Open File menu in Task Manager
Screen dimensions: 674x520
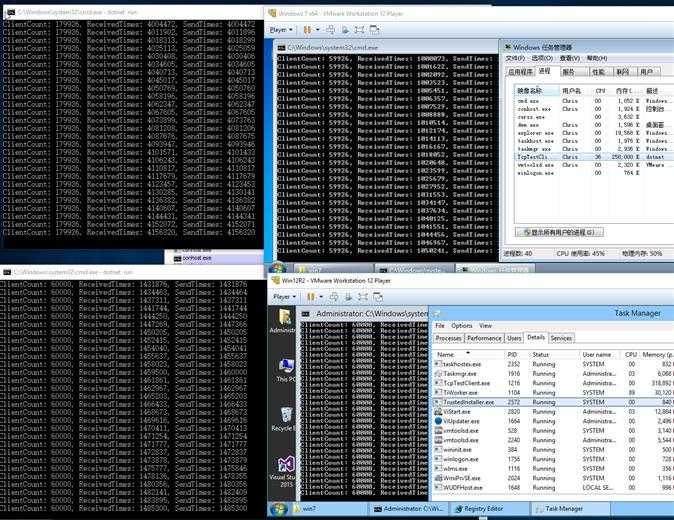click(x=440, y=326)
